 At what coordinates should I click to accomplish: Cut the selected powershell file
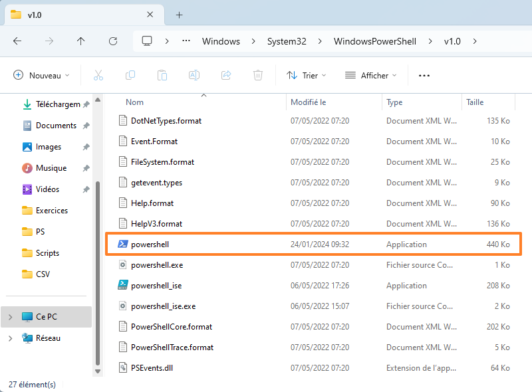pyautogui.click(x=98, y=75)
